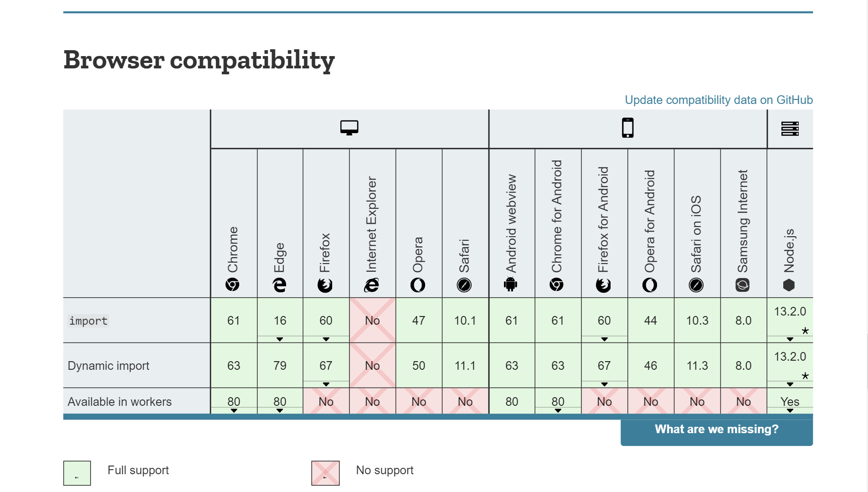Expand Chrome 80 workers support notes

pyautogui.click(x=234, y=410)
